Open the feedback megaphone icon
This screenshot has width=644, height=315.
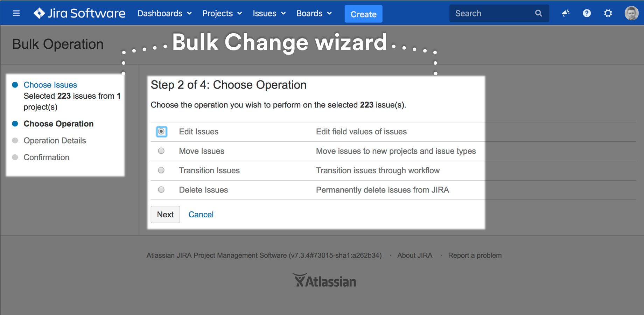point(565,13)
